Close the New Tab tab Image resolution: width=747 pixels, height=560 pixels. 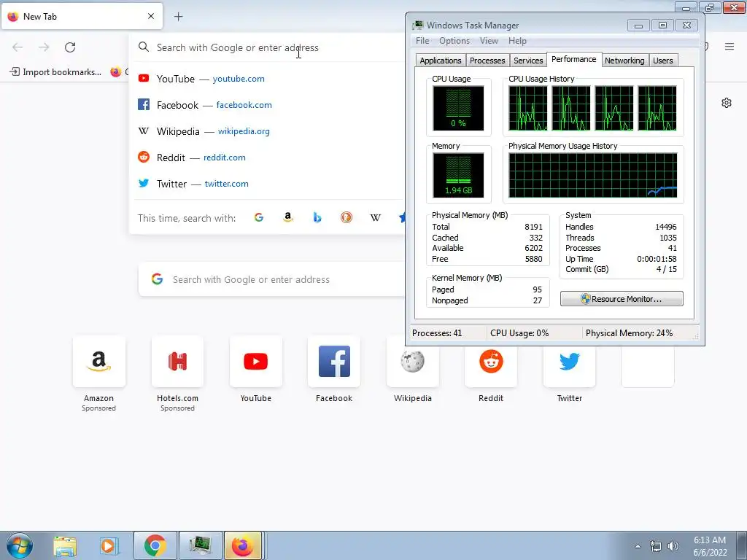tap(151, 16)
